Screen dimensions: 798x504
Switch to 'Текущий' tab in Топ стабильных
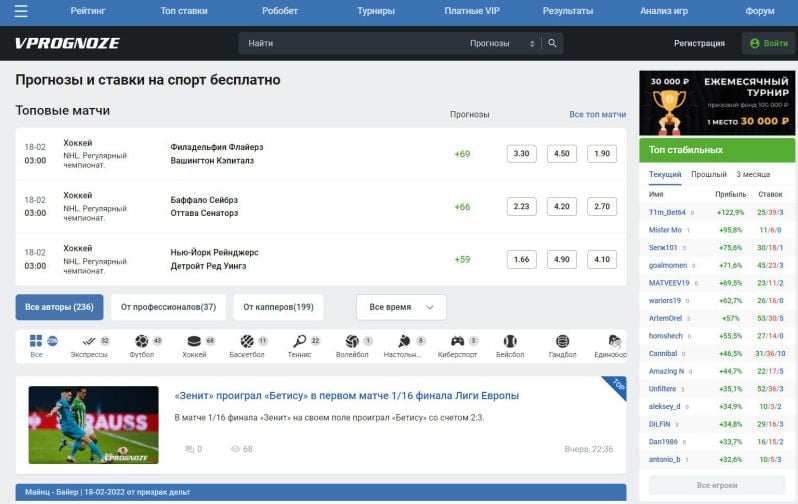[665, 174]
